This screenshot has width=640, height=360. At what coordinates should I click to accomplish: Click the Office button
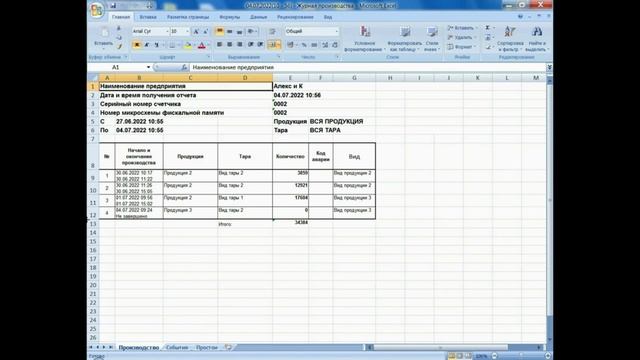[x=96, y=10]
